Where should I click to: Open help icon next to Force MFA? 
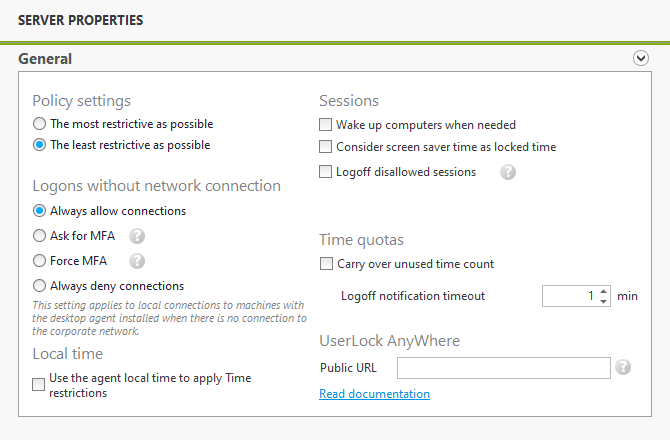137,261
